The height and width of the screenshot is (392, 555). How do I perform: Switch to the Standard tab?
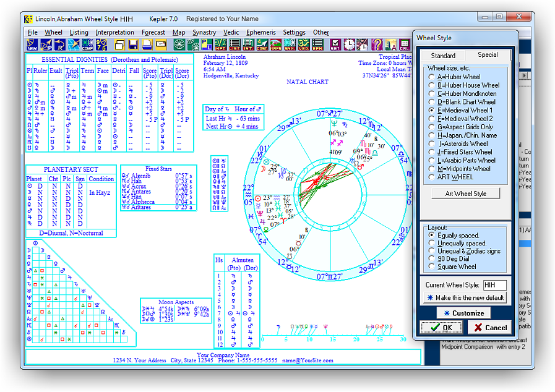[443, 56]
